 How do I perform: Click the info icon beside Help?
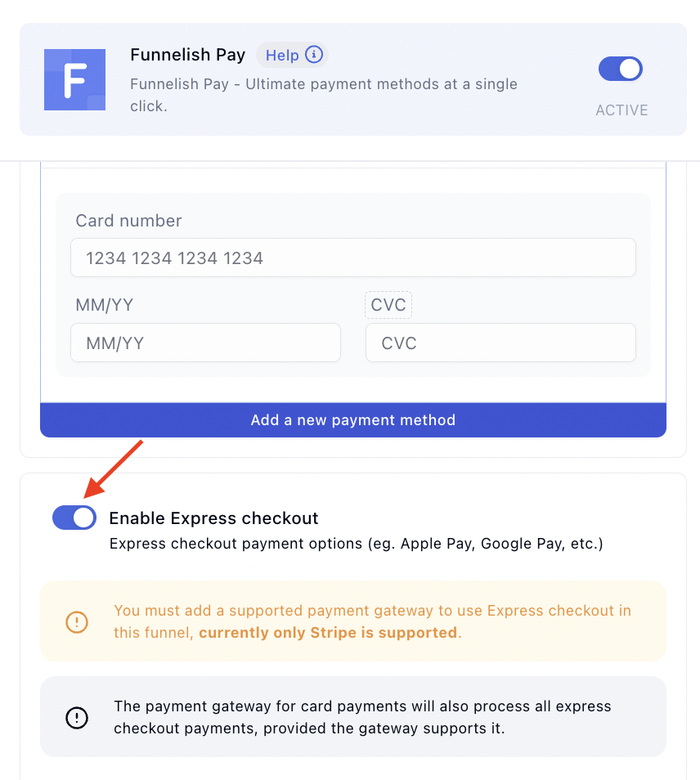click(313, 55)
